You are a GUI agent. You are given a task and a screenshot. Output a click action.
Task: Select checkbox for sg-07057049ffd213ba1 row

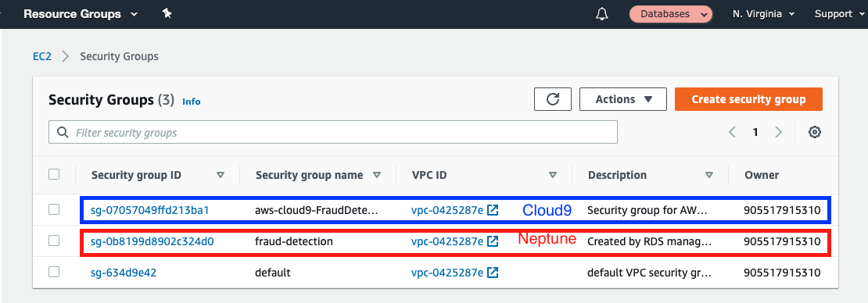tap(54, 209)
